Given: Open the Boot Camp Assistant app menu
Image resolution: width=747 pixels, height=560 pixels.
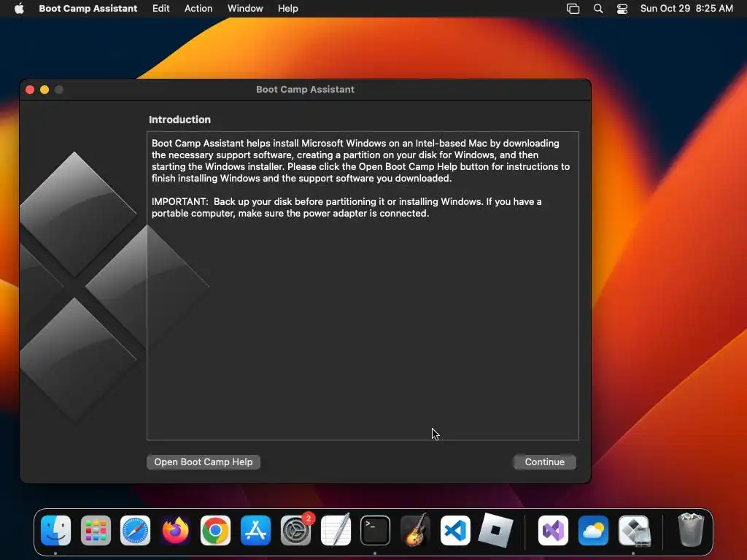Looking at the screenshot, I should point(88,9).
